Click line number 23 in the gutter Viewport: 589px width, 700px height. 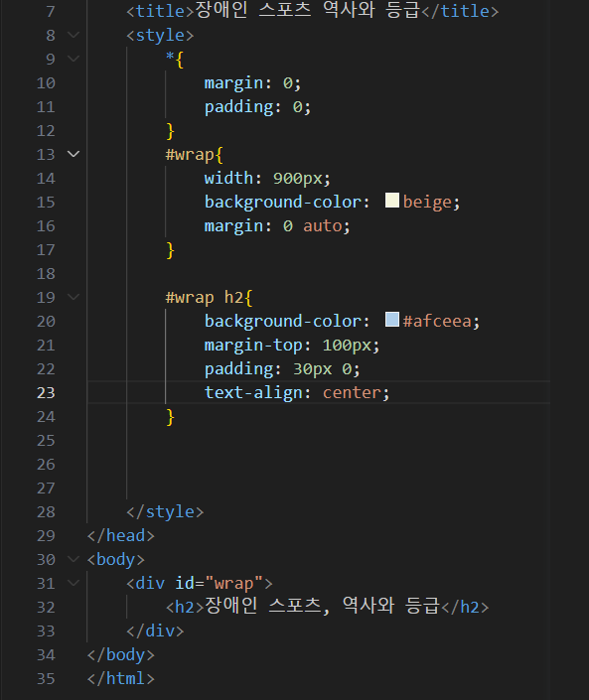46,393
